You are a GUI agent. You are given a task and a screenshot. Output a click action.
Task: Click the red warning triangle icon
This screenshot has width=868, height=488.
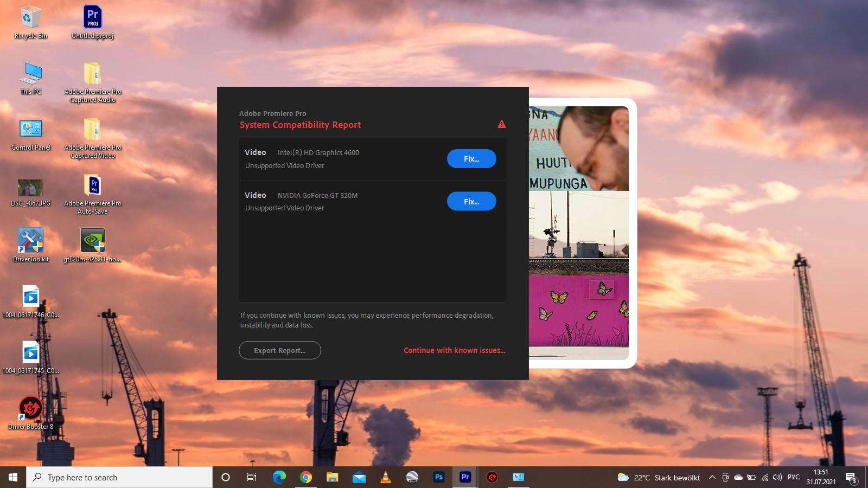[502, 124]
